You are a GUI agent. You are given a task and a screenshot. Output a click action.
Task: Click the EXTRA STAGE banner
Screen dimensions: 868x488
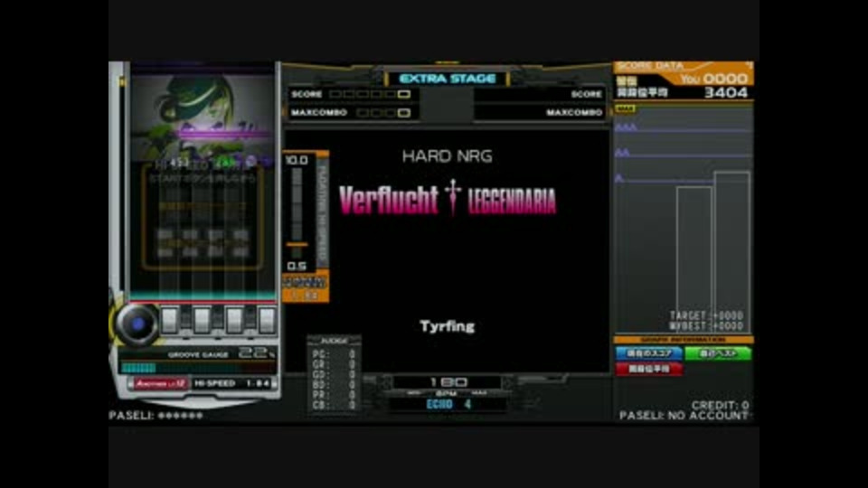(x=448, y=79)
